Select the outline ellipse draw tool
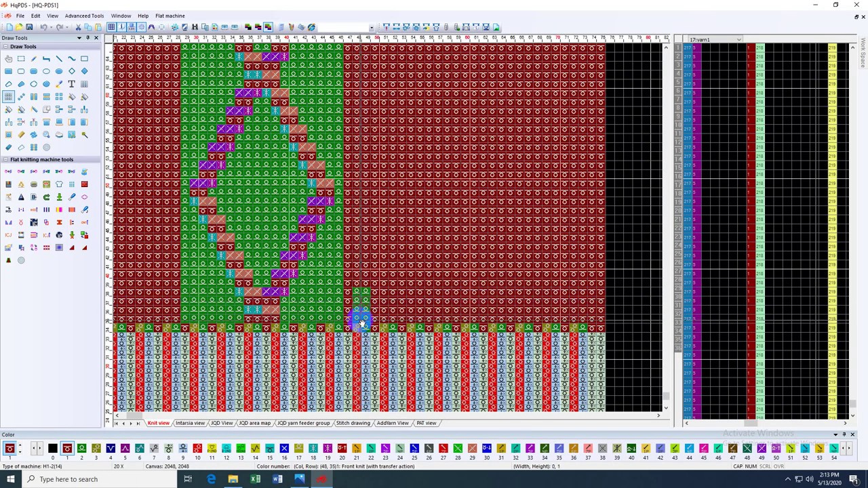868x488 pixels. (x=46, y=71)
